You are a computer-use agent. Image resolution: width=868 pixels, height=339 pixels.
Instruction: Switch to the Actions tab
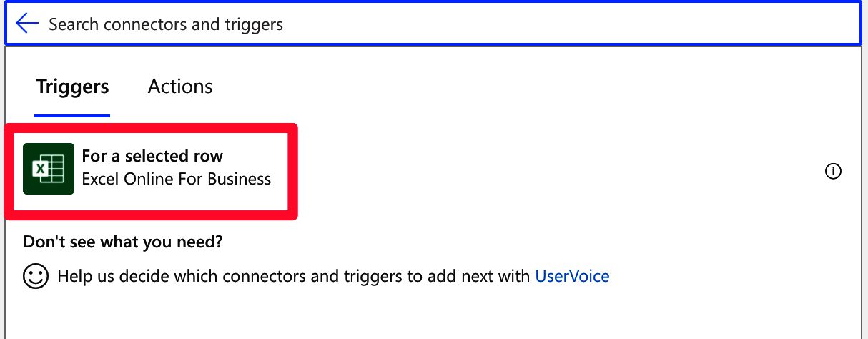(x=180, y=87)
